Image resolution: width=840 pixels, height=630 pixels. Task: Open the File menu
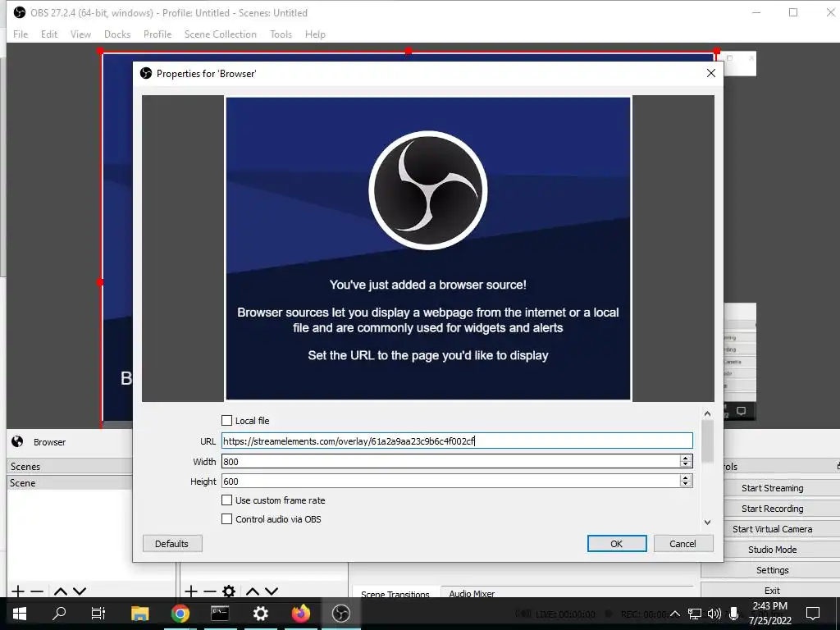tap(21, 34)
